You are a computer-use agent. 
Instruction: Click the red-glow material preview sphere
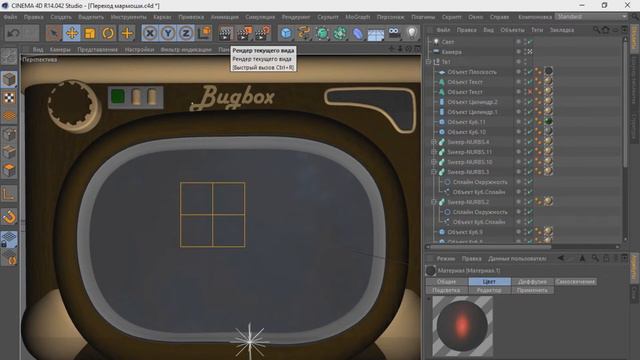(462, 326)
